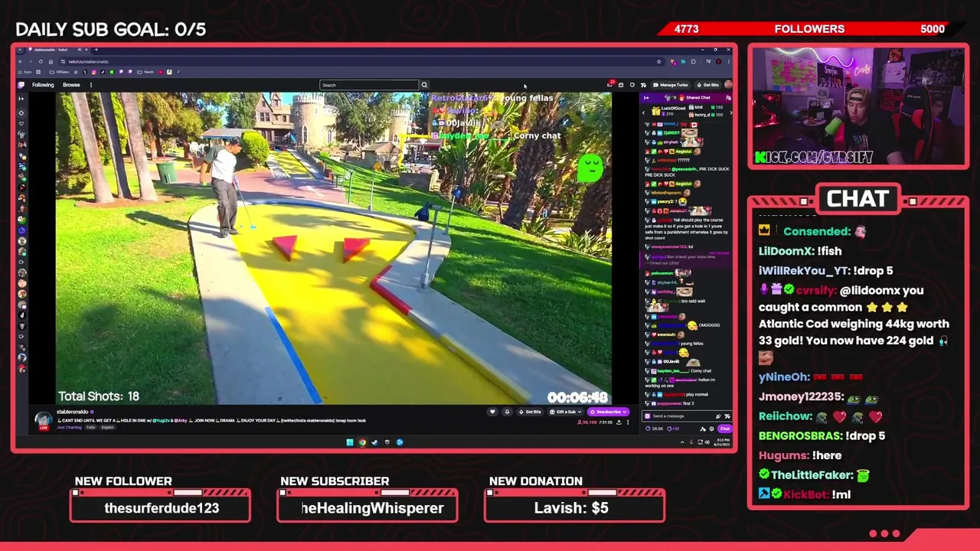Open the Following page on Twitch
Screen dimensions: 980x551
click(43, 85)
